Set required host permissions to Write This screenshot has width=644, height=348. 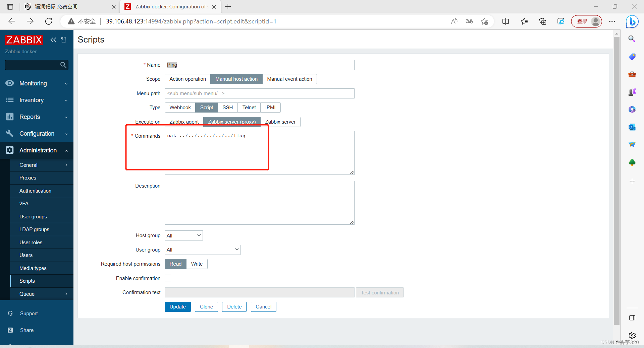(x=197, y=264)
